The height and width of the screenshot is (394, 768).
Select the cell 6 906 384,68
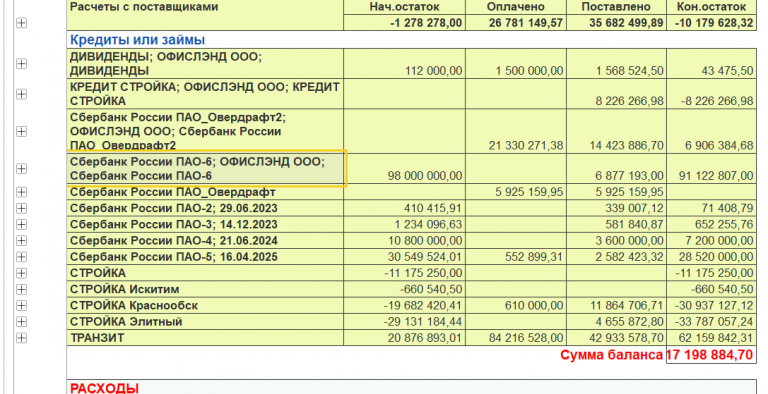[711, 131]
